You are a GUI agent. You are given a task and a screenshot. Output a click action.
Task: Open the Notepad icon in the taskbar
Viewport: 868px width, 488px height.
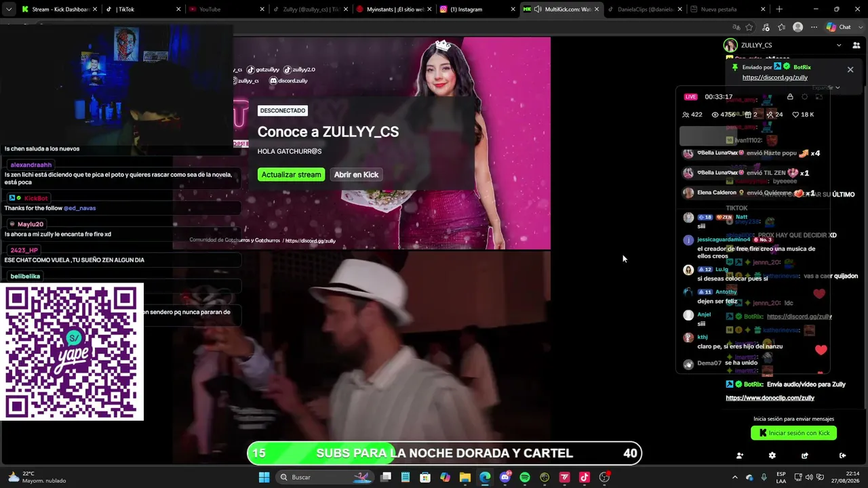406,477
